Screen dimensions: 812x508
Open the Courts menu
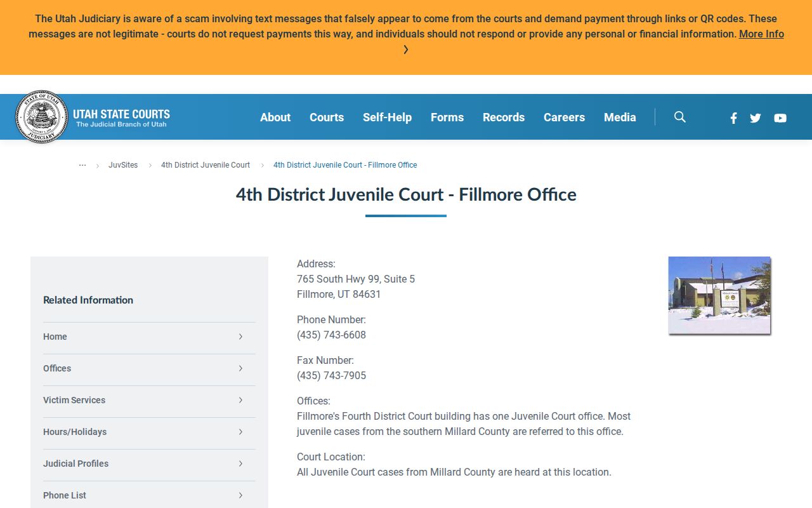pyautogui.click(x=327, y=117)
